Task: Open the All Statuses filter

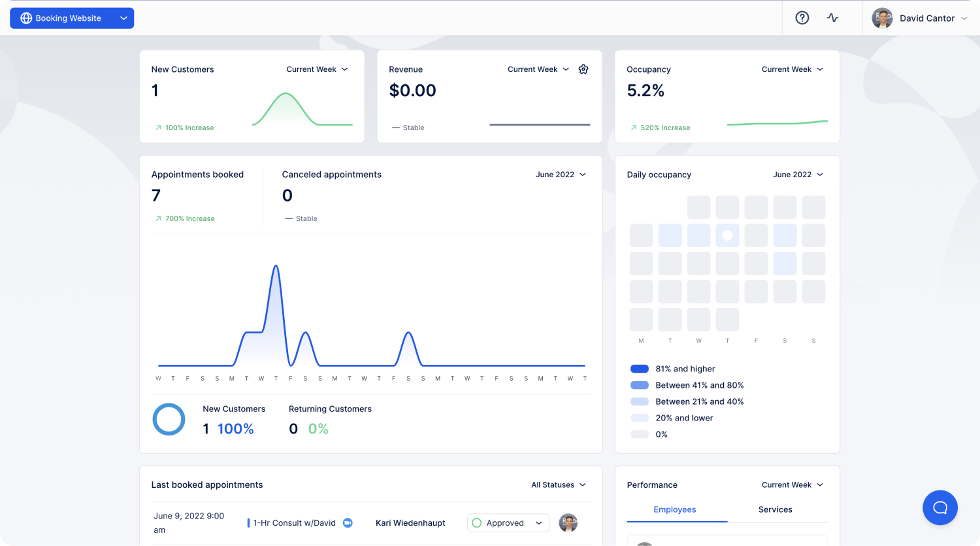Action: point(559,485)
